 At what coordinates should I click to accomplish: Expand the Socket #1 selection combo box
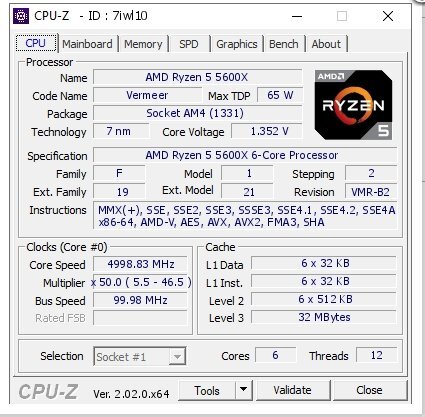[140, 357]
